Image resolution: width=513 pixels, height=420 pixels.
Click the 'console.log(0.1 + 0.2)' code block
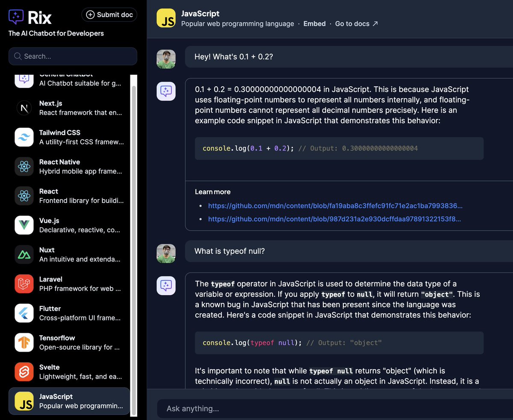click(x=339, y=149)
